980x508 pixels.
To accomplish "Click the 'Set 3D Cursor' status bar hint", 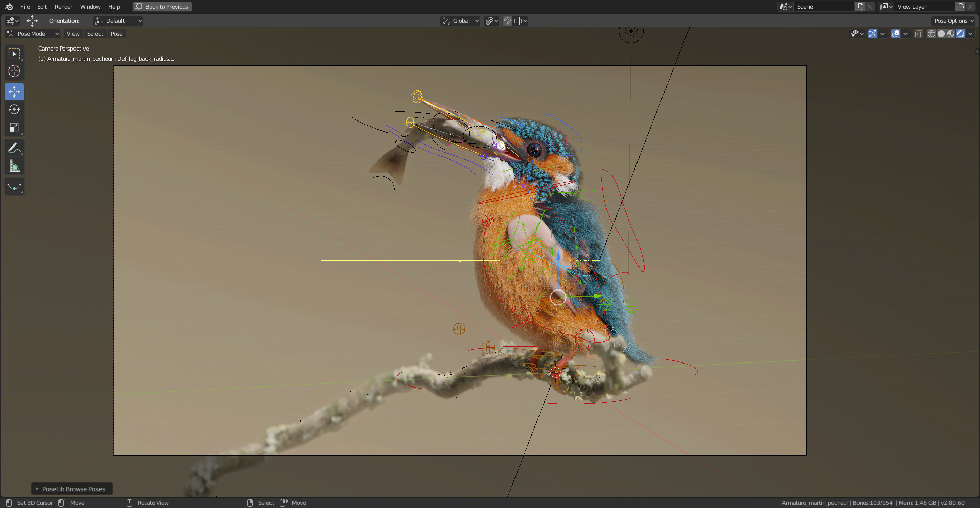I will click(x=35, y=503).
